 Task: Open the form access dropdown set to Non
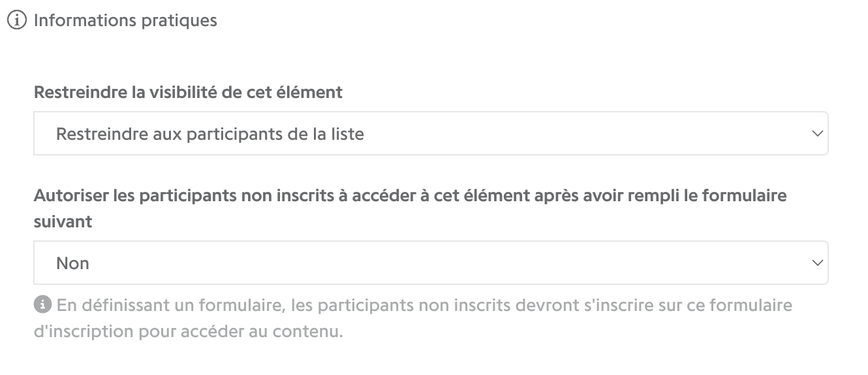tap(431, 263)
